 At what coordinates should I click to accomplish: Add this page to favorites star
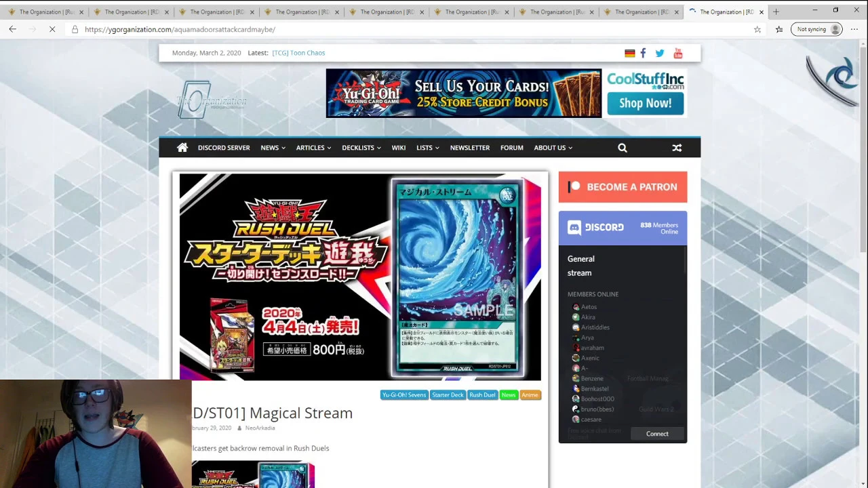(757, 29)
